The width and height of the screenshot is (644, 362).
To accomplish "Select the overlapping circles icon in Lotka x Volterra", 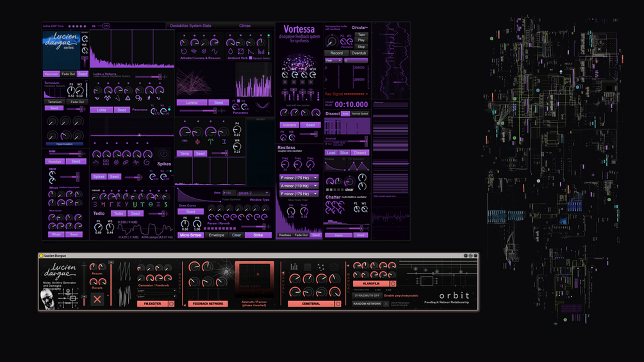I will tap(139, 99).
